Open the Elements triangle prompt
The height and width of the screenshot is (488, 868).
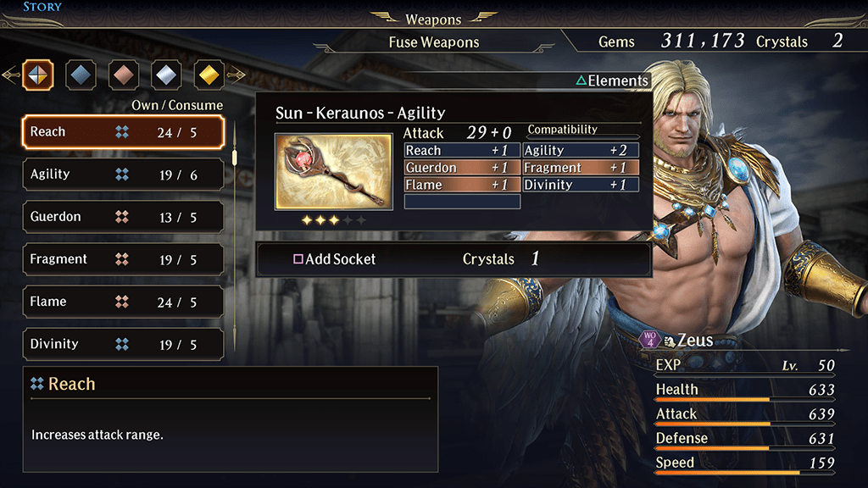click(x=612, y=80)
